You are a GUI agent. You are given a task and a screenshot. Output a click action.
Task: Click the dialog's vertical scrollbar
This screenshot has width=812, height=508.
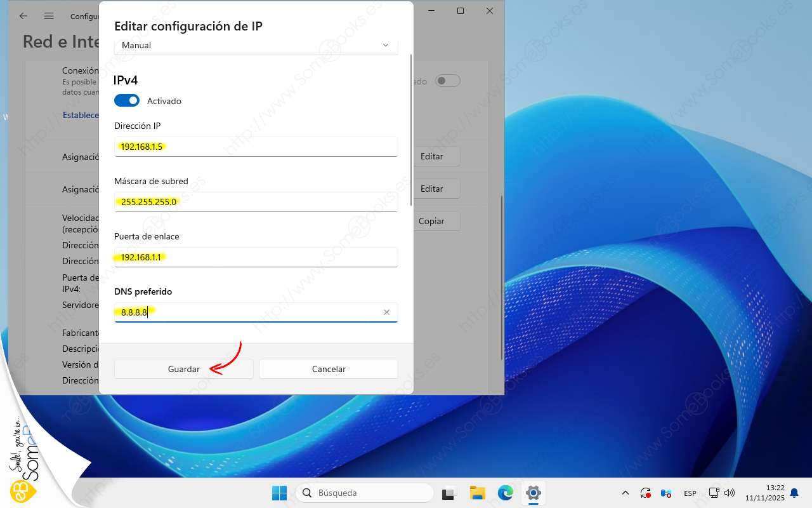click(x=411, y=127)
